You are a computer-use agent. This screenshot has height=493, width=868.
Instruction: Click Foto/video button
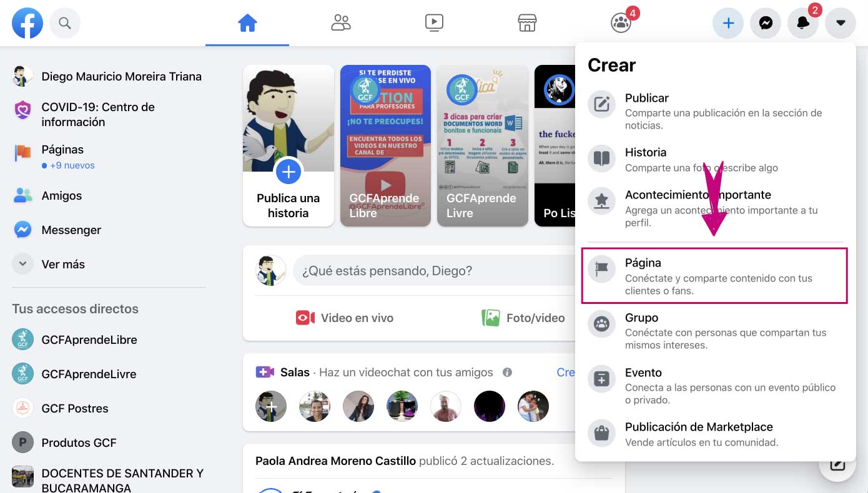pos(523,318)
